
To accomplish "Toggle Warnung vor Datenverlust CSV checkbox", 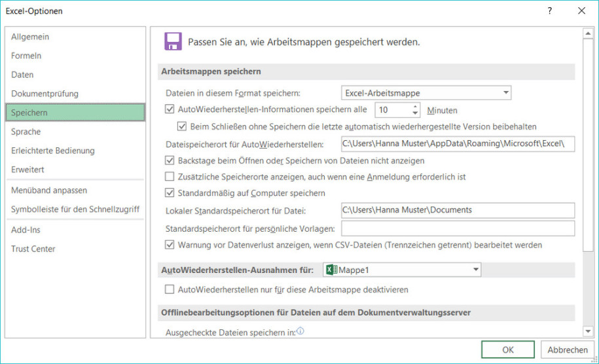I will (x=170, y=245).
